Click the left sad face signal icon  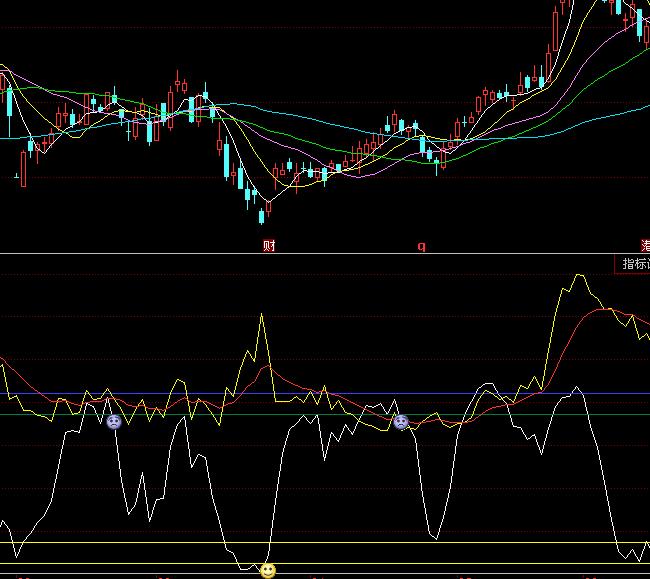(114, 422)
